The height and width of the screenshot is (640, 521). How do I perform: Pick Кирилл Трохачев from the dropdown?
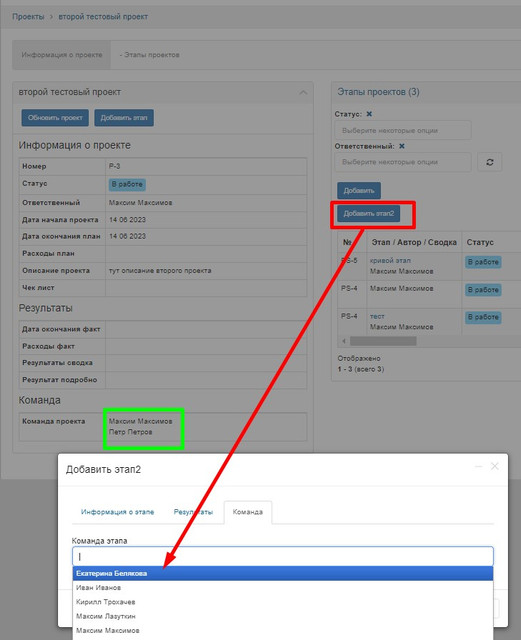tap(283, 602)
